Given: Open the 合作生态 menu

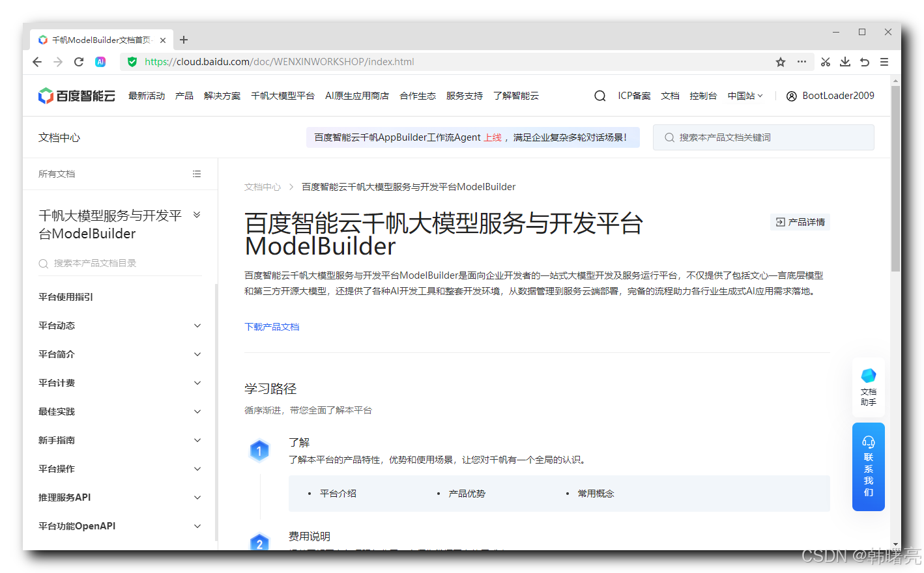Looking at the screenshot, I should tap(418, 96).
